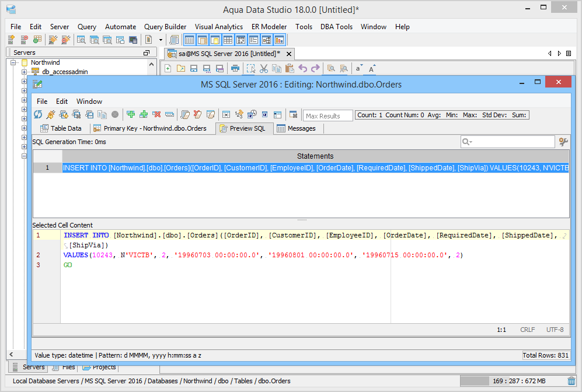Click the Max Results input field

[327, 116]
